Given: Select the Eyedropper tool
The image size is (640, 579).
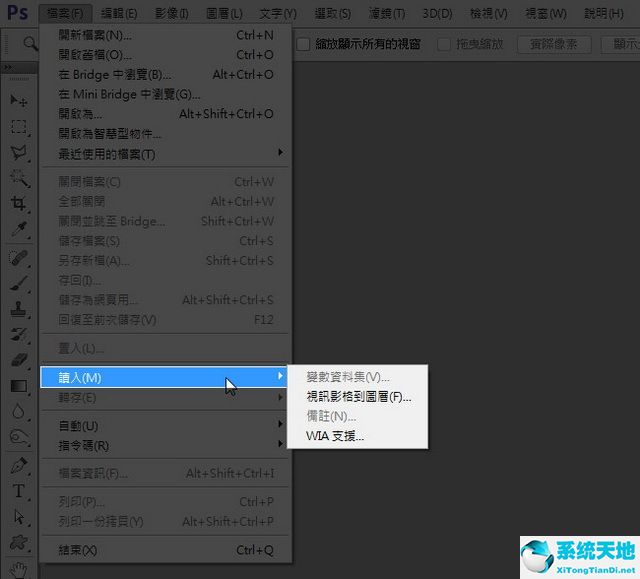Looking at the screenshot, I should pos(18,230).
